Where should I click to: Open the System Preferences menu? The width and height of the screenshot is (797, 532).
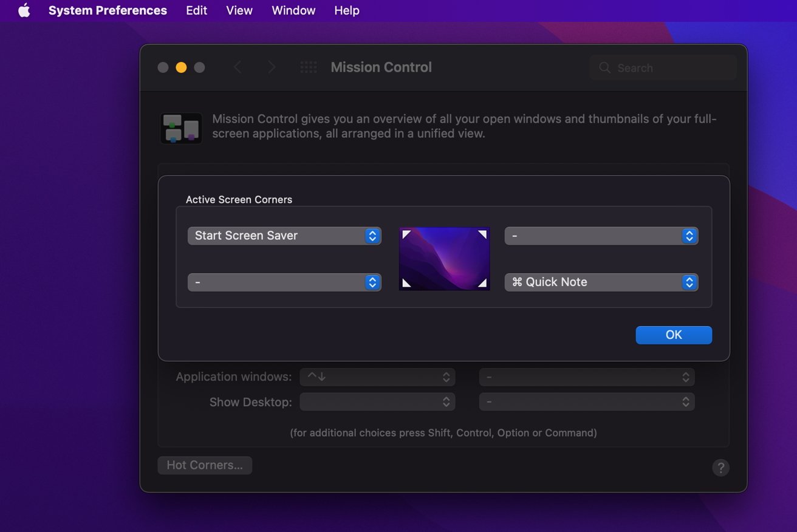[x=108, y=10]
